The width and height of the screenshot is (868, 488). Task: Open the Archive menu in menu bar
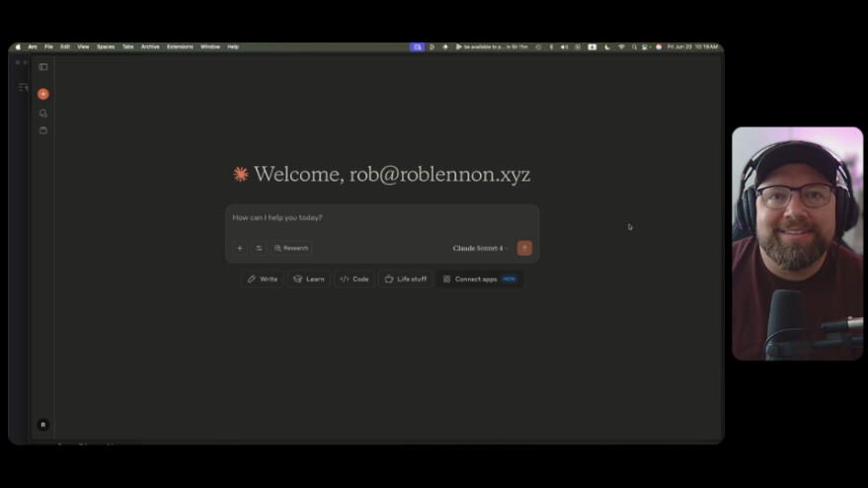pyautogui.click(x=150, y=46)
